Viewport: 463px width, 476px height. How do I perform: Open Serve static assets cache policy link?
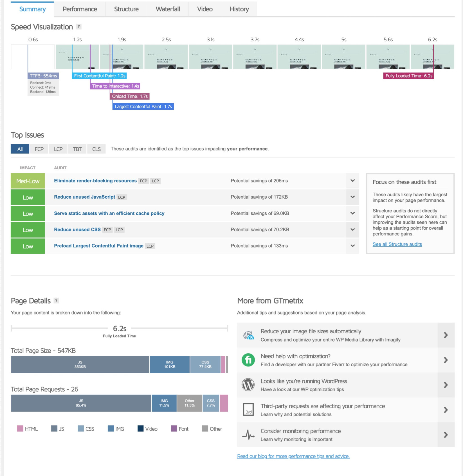pyautogui.click(x=109, y=213)
